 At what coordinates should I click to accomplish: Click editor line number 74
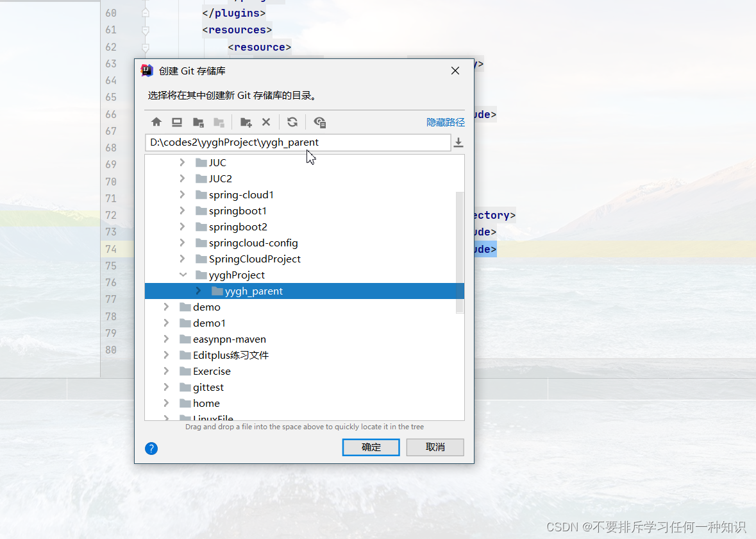(x=111, y=249)
